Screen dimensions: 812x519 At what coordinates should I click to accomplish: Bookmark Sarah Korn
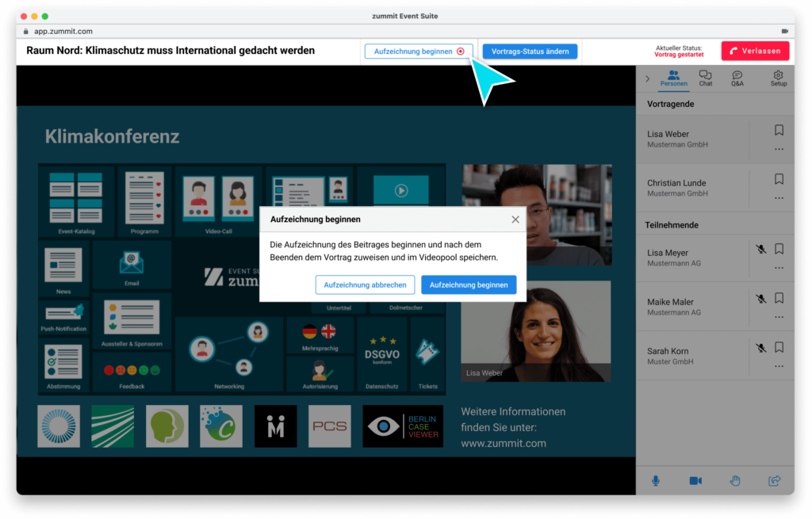pos(779,347)
